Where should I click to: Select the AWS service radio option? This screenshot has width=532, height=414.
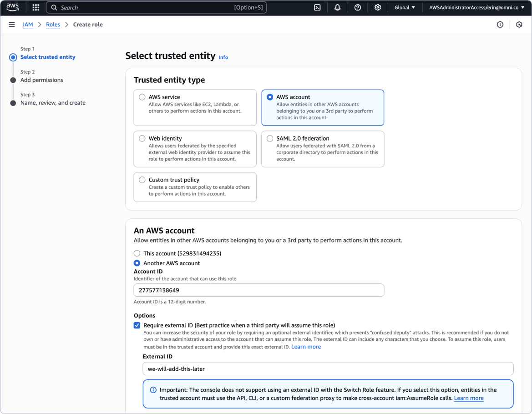(x=142, y=97)
